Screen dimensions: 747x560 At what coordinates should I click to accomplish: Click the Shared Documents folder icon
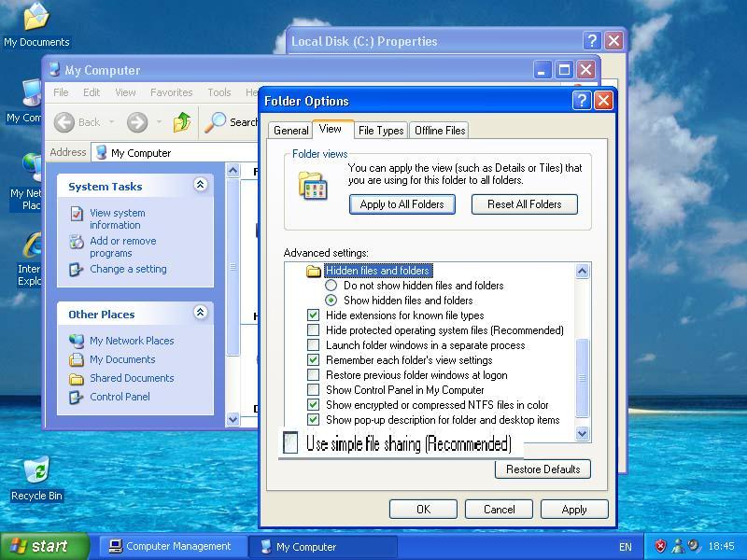[77, 378]
